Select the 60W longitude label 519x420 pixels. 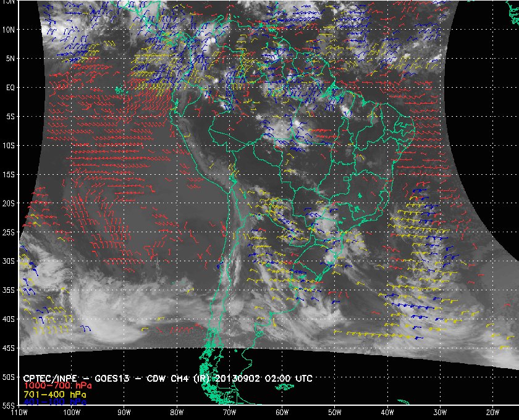(282, 413)
